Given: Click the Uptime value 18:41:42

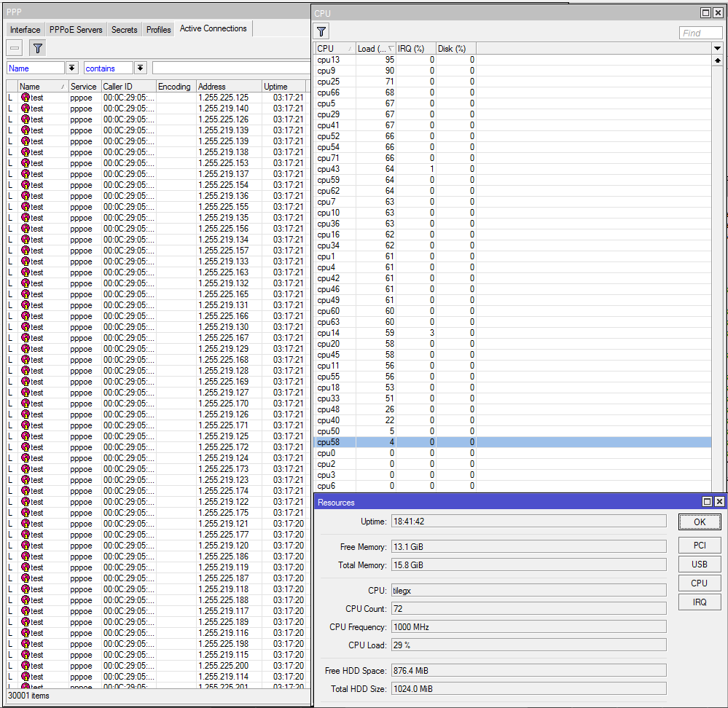Looking at the screenshot, I should pos(529,522).
